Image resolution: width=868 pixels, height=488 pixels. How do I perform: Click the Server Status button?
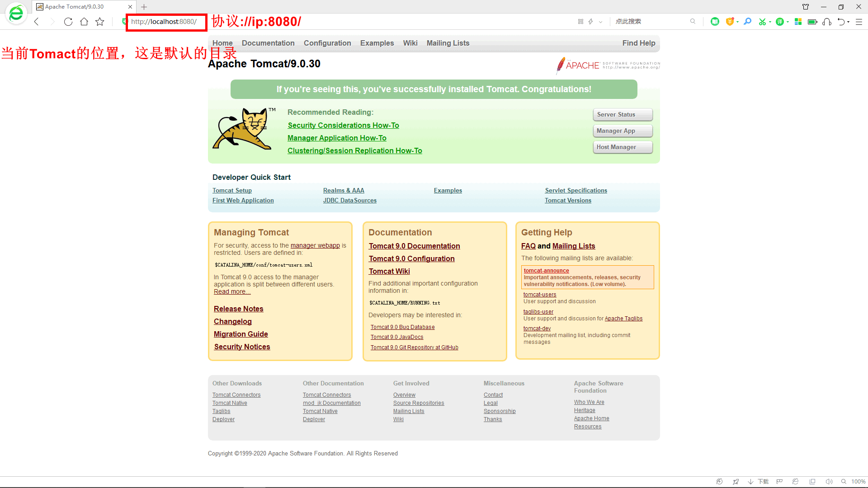tap(623, 114)
